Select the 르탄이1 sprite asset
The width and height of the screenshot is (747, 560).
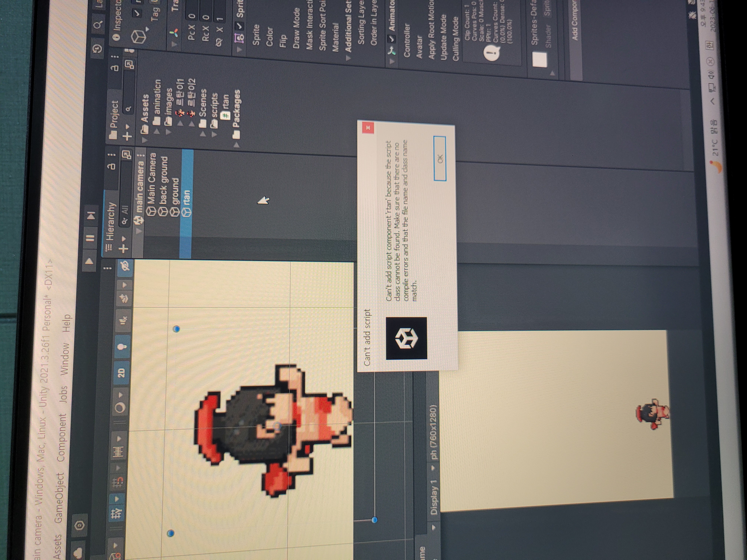pyautogui.click(x=180, y=98)
